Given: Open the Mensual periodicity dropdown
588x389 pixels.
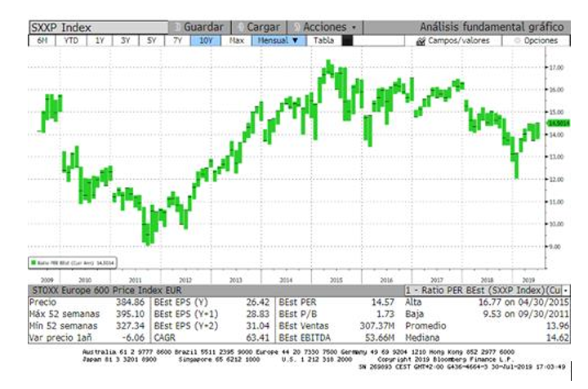Looking at the screenshot, I should [x=278, y=41].
